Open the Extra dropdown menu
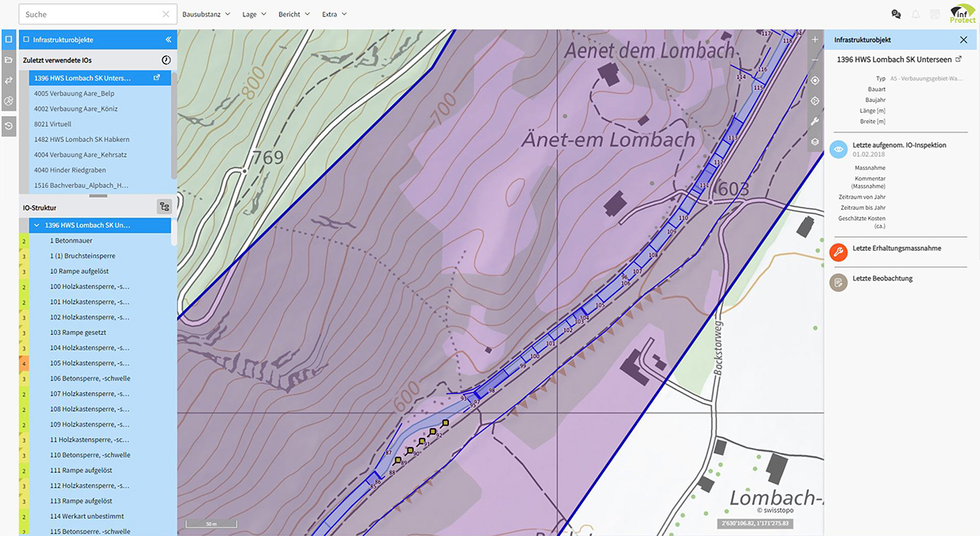This screenshot has width=980, height=536. (334, 14)
